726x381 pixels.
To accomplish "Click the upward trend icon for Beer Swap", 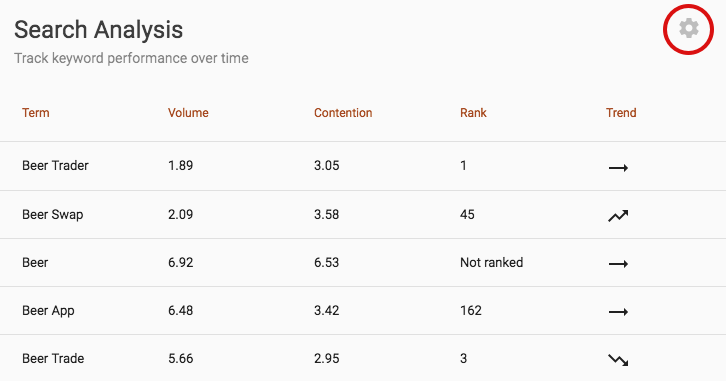I will (x=618, y=216).
